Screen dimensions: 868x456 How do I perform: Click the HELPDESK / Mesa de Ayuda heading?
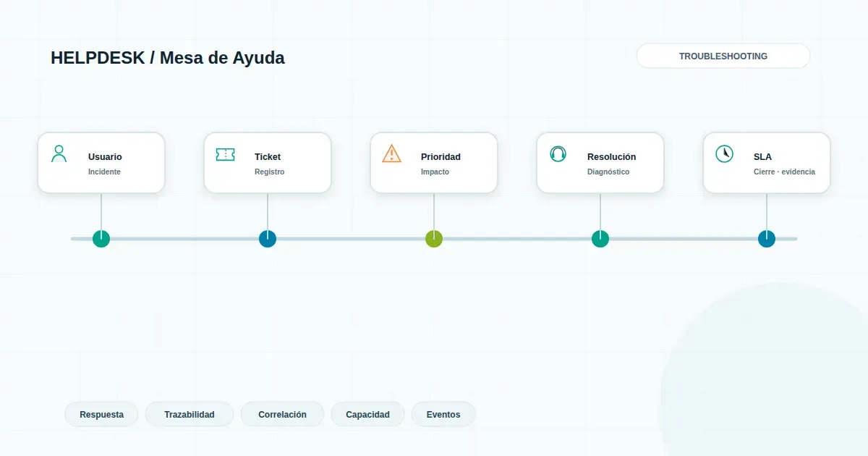click(x=168, y=58)
